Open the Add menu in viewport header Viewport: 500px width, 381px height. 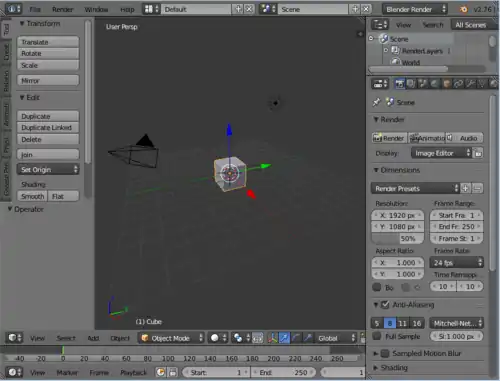coord(93,338)
